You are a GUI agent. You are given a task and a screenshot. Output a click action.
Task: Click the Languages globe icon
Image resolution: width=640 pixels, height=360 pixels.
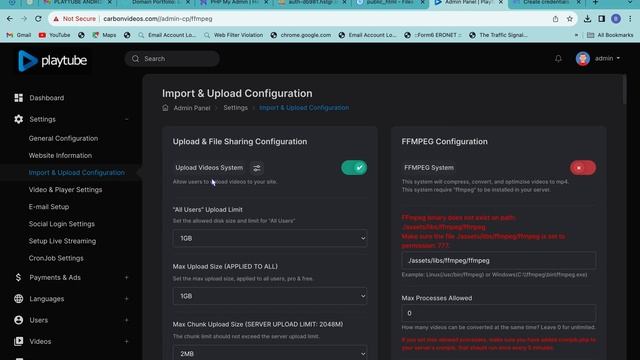point(18,299)
